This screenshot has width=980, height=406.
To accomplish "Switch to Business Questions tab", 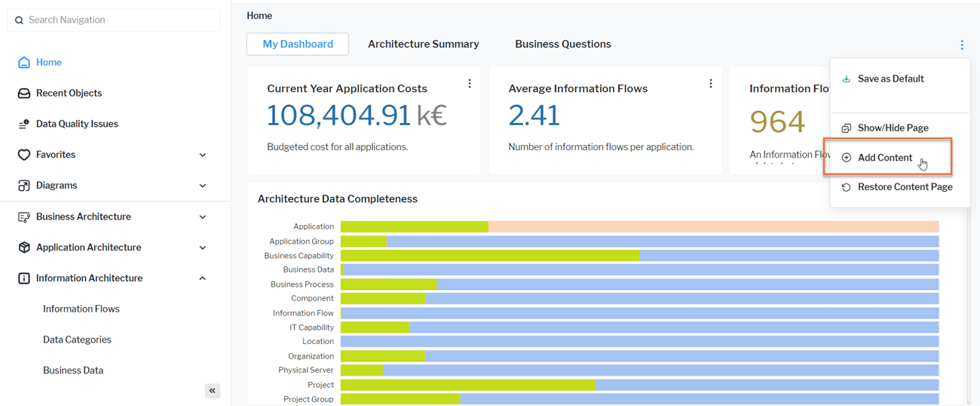I will tap(562, 45).
